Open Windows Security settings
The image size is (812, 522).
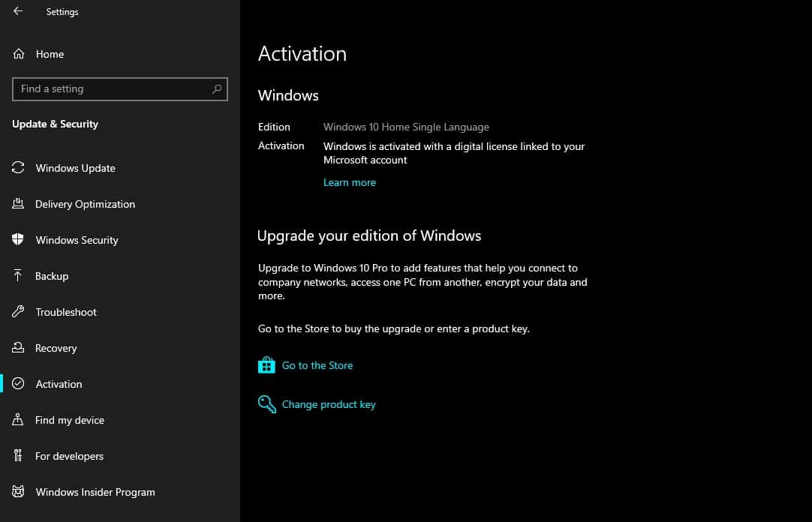click(x=77, y=240)
